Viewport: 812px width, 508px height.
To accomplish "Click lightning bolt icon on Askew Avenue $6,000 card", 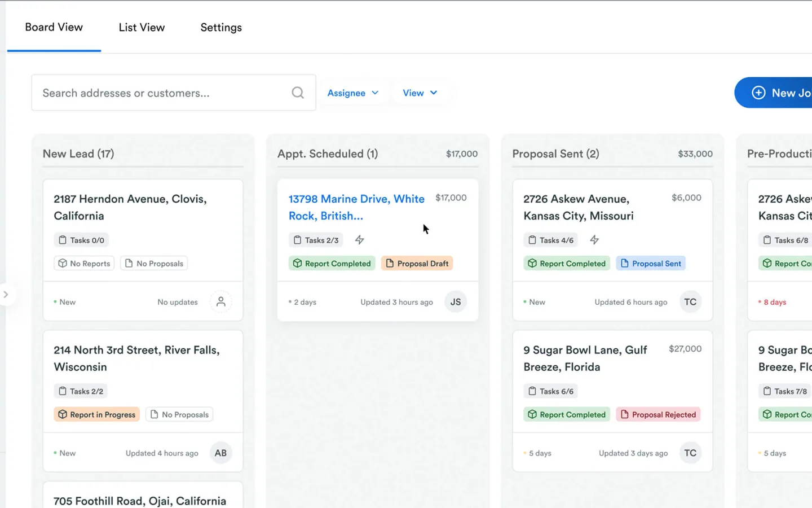I will (594, 240).
